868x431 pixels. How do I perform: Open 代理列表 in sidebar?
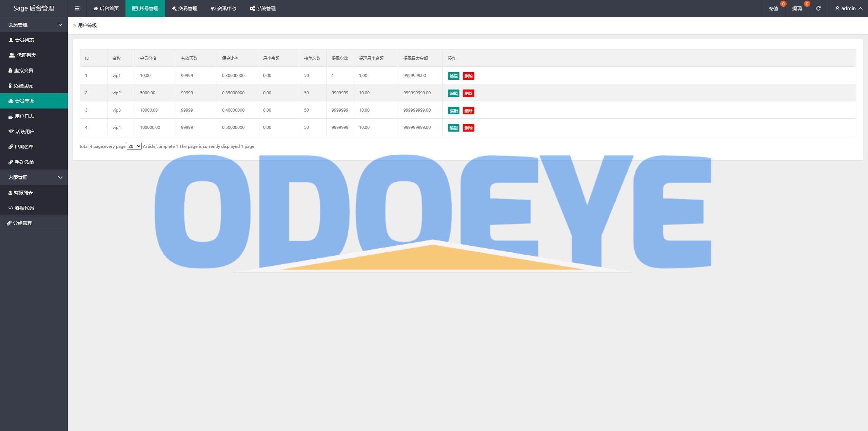34,55
